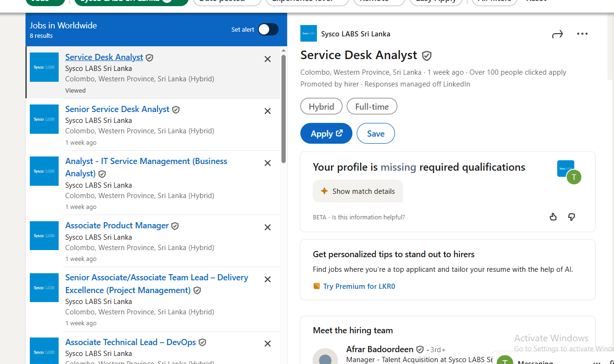The height and width of the screenshot is (364, 614).
Task: Click the verified badge on Senior Service Desk Analyst
Action: 176,110
